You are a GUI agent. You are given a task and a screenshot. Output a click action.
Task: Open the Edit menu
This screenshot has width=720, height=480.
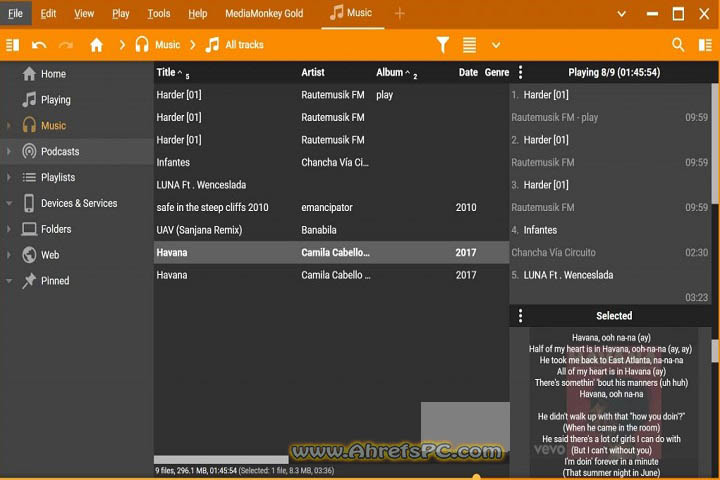[48, 14]
